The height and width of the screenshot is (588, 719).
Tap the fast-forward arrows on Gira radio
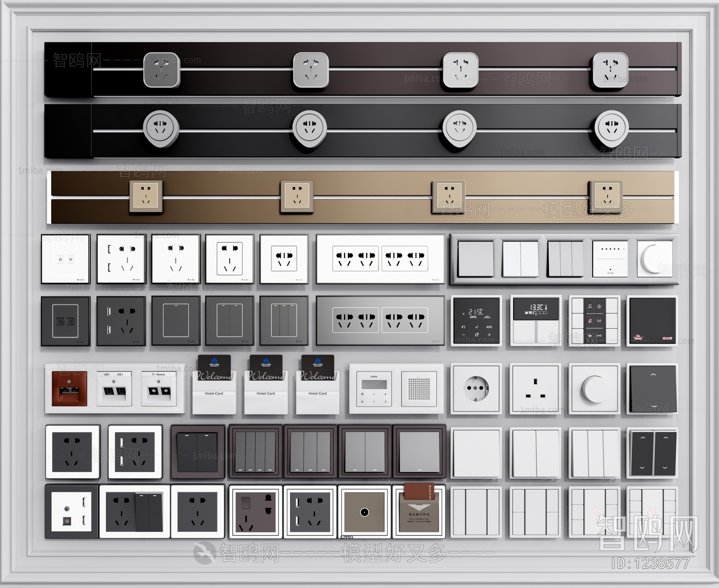362,402
